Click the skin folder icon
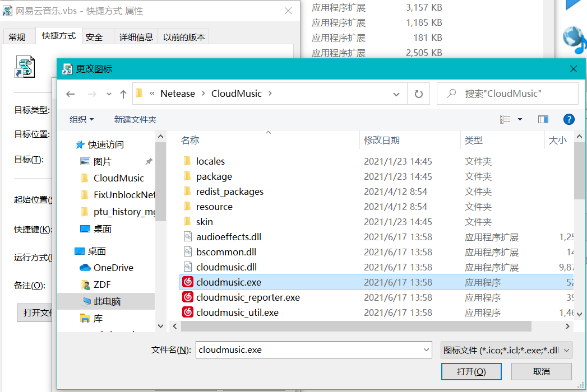 tap(188, 221)
